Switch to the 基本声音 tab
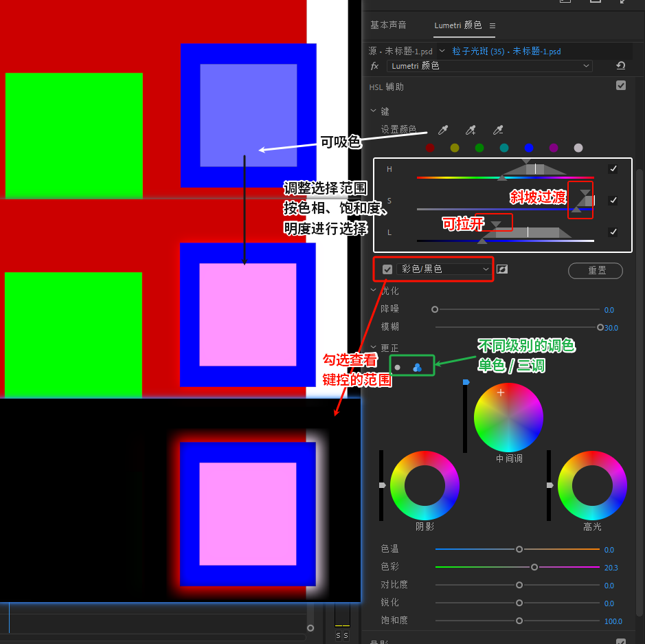 point(388,25)
